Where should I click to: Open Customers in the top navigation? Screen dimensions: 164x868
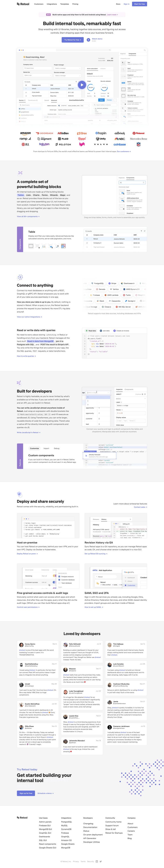click(x=39, y=4)
